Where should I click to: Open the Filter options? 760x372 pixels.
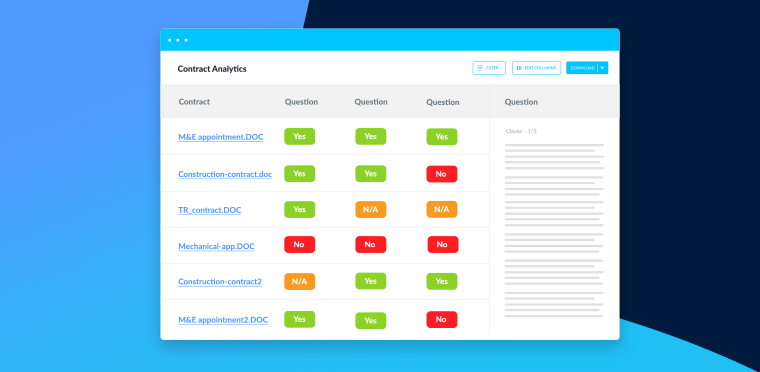coord(489,68)
